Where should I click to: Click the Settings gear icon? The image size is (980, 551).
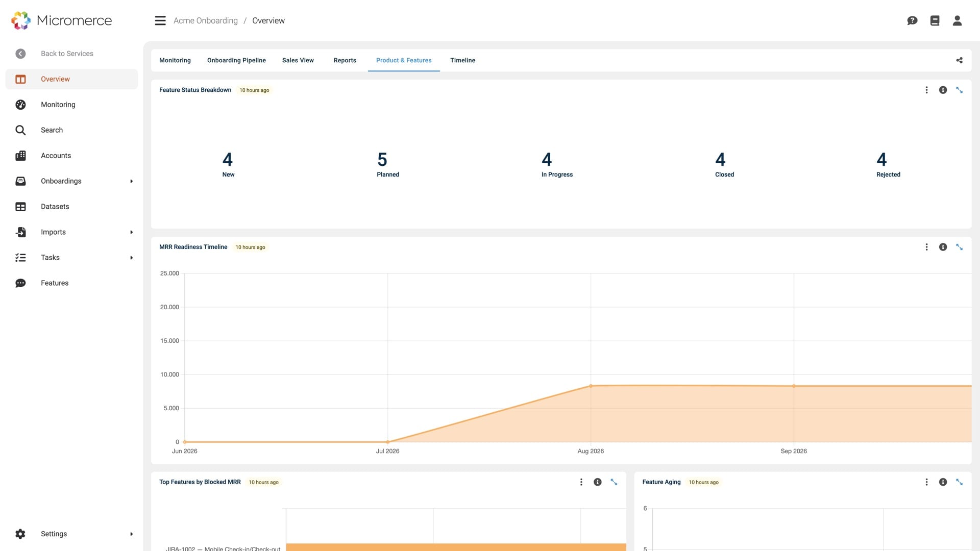20,534
